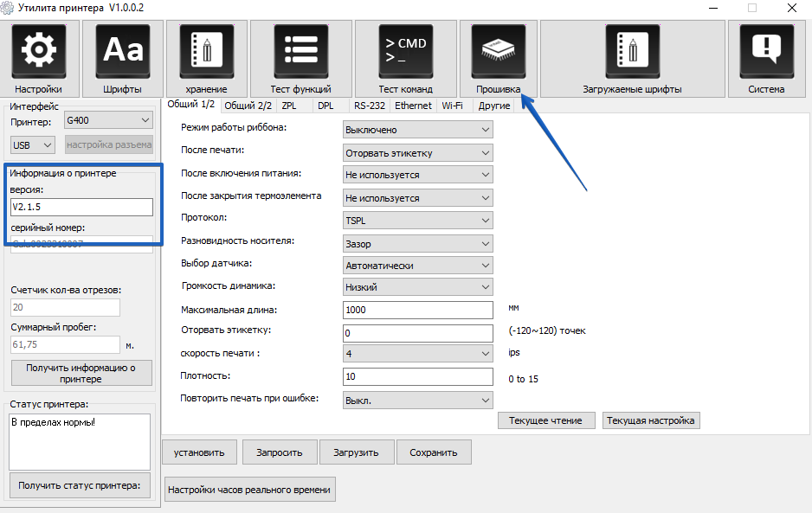Click the Получить статус принтера button
This screenshot has width=812, height=513.
point(80,485)
